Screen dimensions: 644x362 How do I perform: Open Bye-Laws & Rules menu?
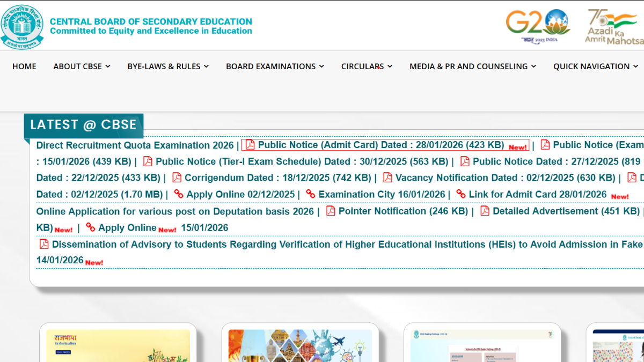click(x=168, y=67)
